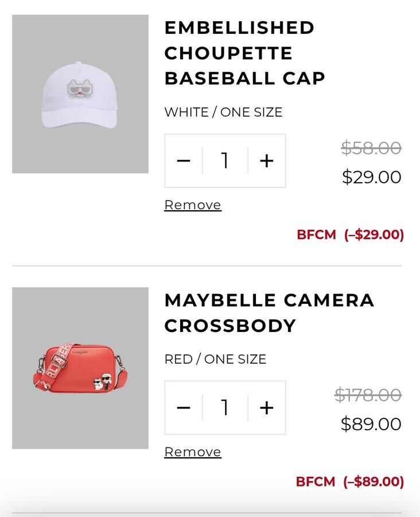This screenshot has width=420, height=517.
Task: Click the minus icon for Maybelle Crossbody
Action: (184, 408)
